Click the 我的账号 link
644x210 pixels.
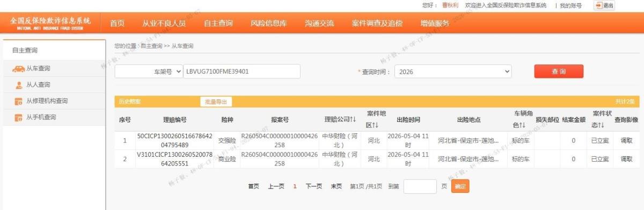(x=570, y=5)
